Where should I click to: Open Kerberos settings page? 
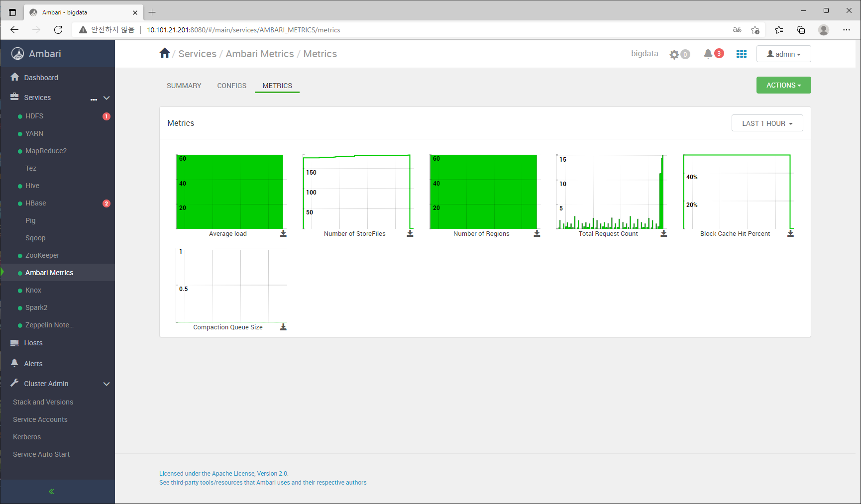[27, 437]
